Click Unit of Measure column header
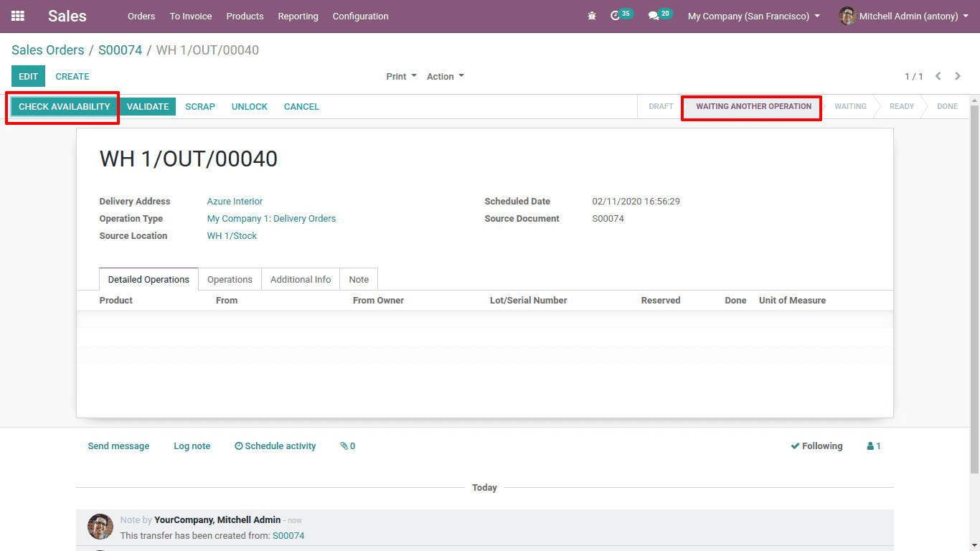The image size is (980, 551). [x=792, y=301]
